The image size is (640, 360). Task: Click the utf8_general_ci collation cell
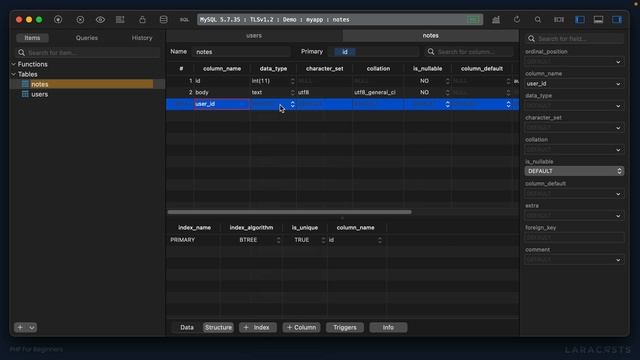[378, 92]
